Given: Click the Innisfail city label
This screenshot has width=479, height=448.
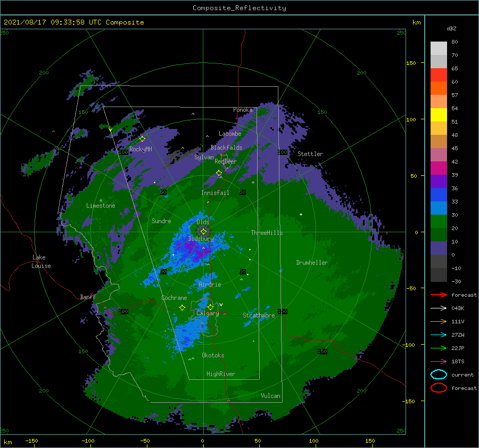Looking at the screenshot, I should click(x=215, y=193).
